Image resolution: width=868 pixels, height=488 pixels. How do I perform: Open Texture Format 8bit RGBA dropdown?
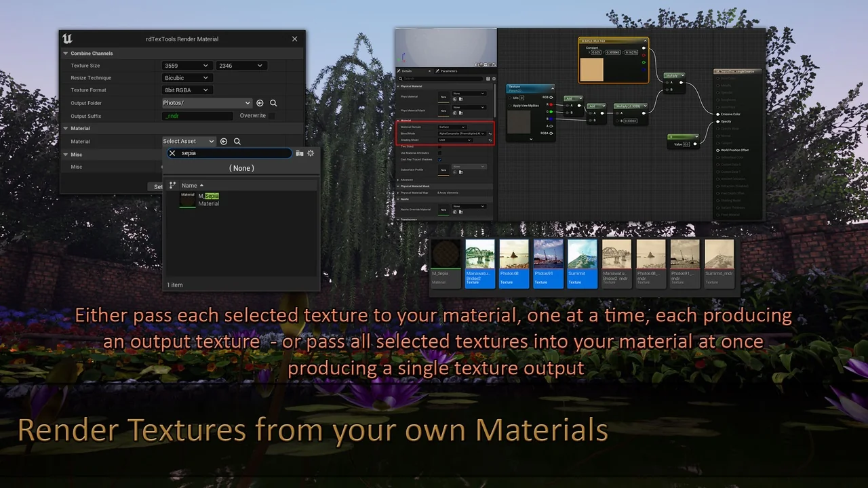(186, 90)
